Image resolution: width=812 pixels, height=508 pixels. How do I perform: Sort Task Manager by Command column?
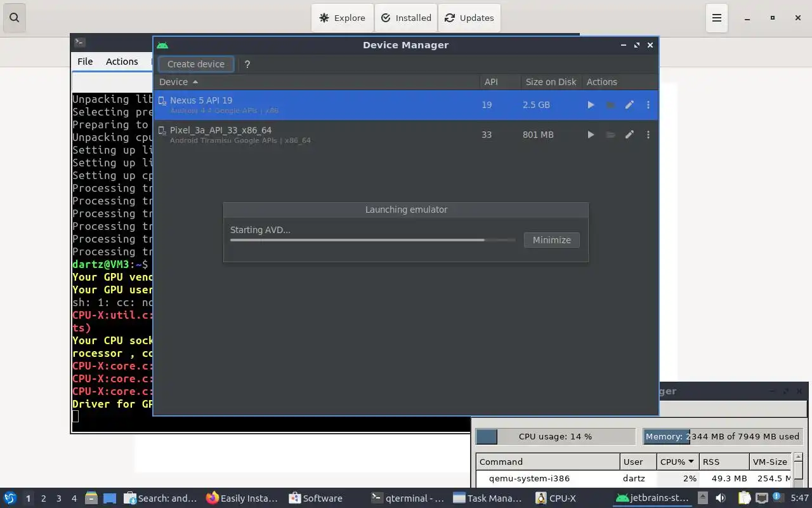pyautogui.click(x=547, y=462)
